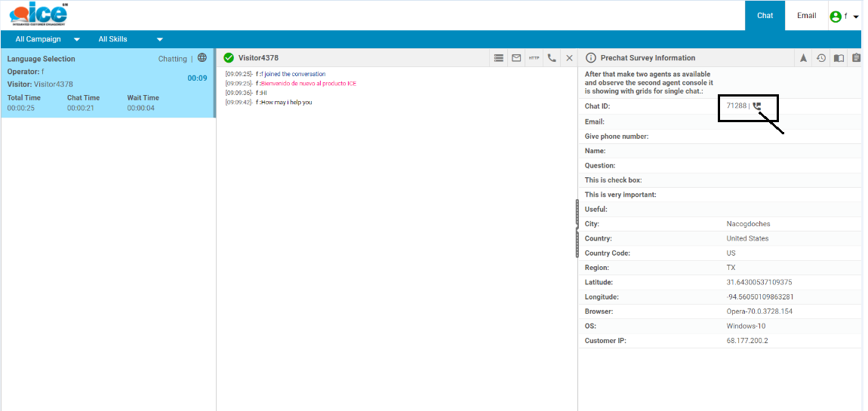Switch to the Chat tab
This screenshot has height=411, width=868.
coord(765,15)
